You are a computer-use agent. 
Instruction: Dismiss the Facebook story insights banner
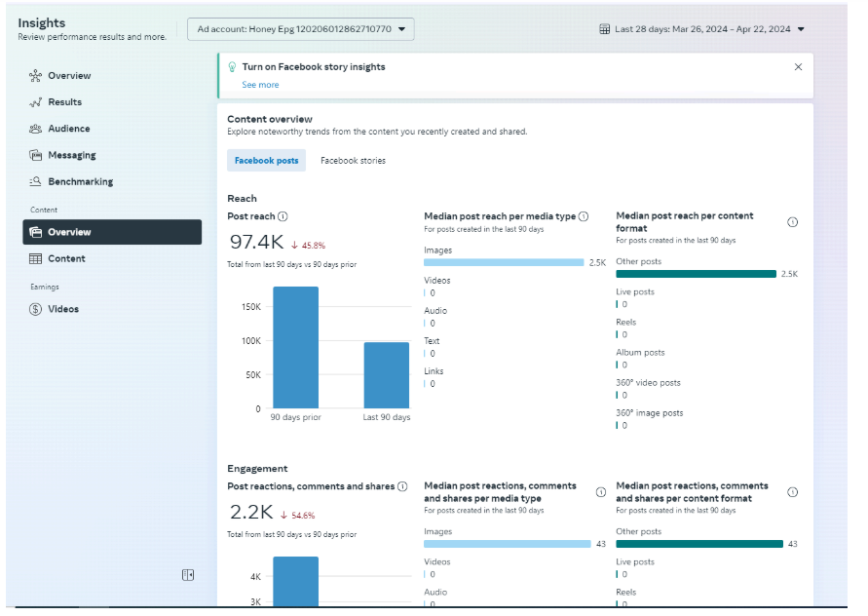point(799,67)
